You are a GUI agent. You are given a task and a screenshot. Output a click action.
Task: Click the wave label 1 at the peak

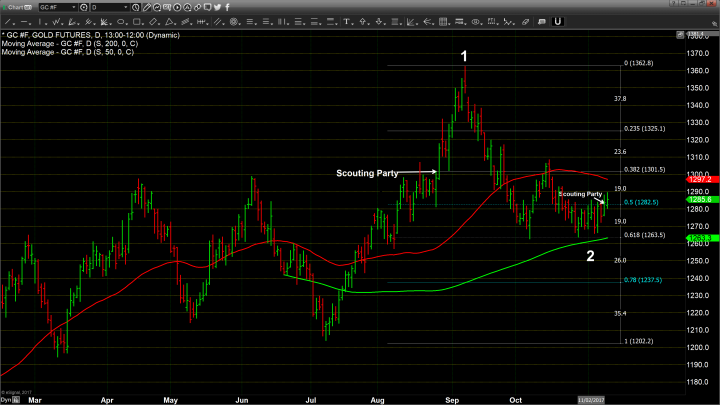[464, 56]
